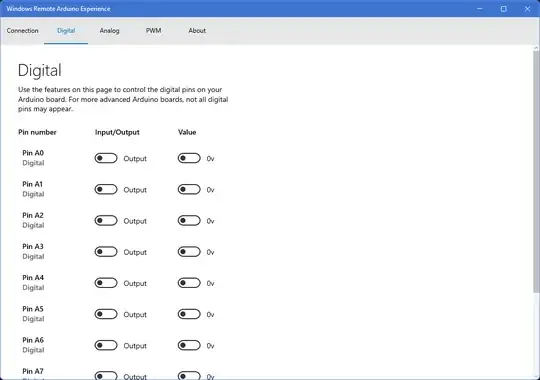The image size is (540, 380).
Task: Click the 'Pin A3' label
Action: 33,247
